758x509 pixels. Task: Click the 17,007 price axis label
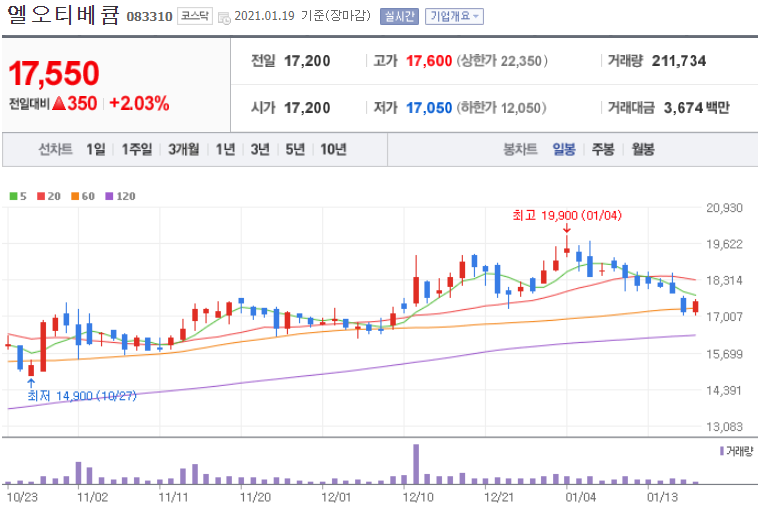724,317
